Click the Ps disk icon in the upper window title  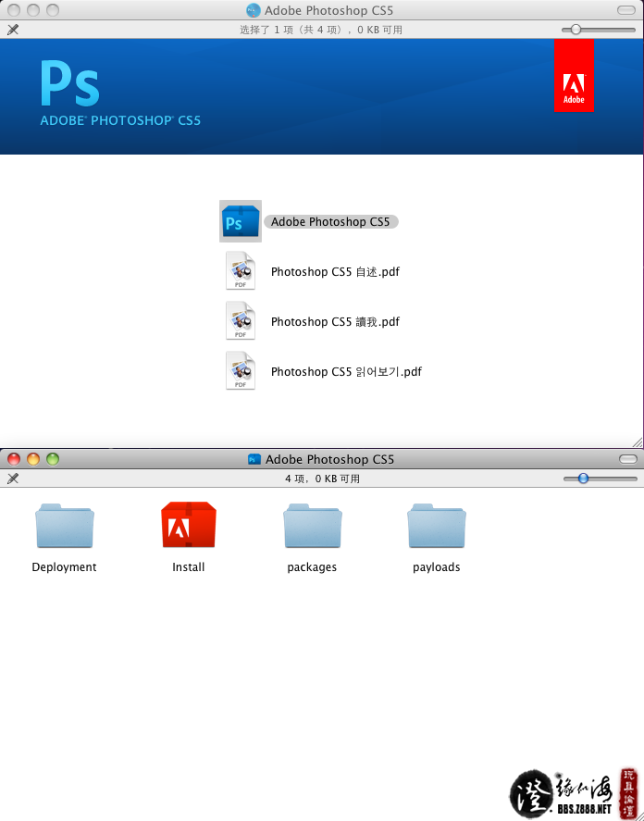(254, 10)
